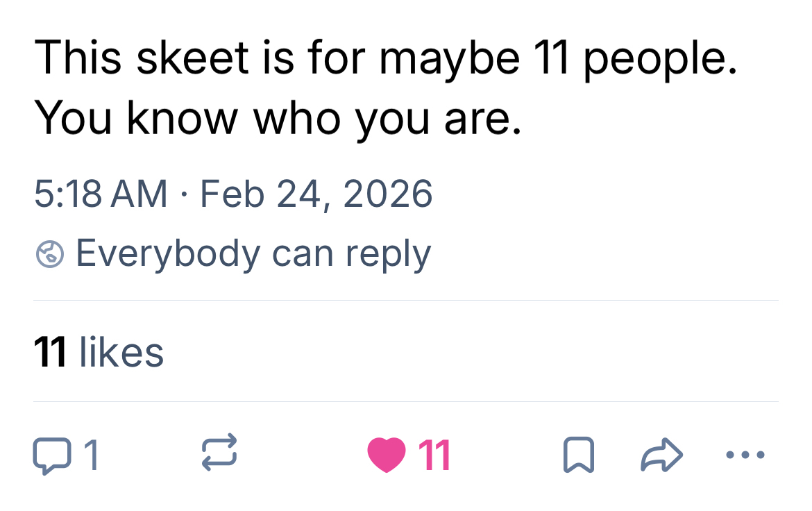Image resolution: width=812 pixels, height=511 pixels.
Task: Click the reply count "1"
Action: (90, 456)
